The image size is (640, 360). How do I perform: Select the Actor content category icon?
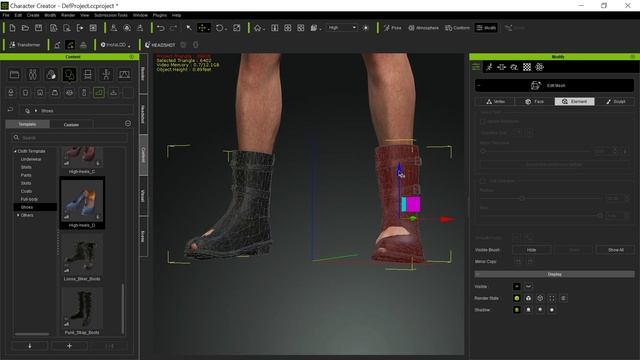[x=33, y=74]
